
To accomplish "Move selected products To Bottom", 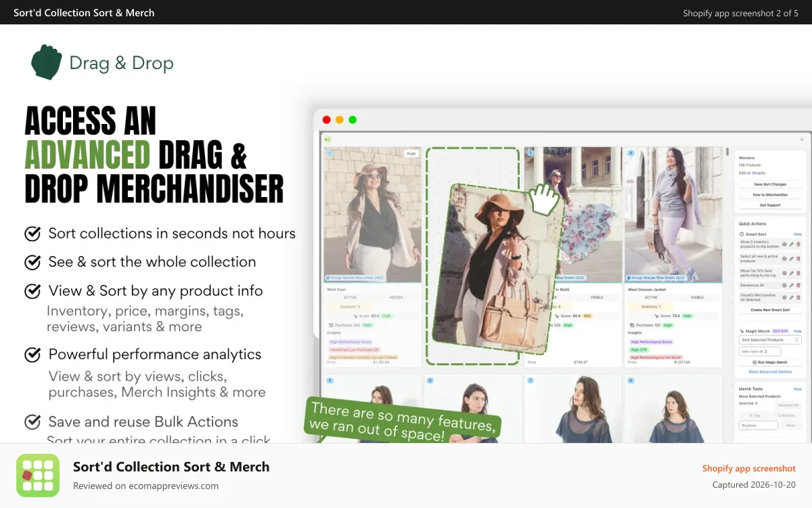I will click(x=786, y=415).
